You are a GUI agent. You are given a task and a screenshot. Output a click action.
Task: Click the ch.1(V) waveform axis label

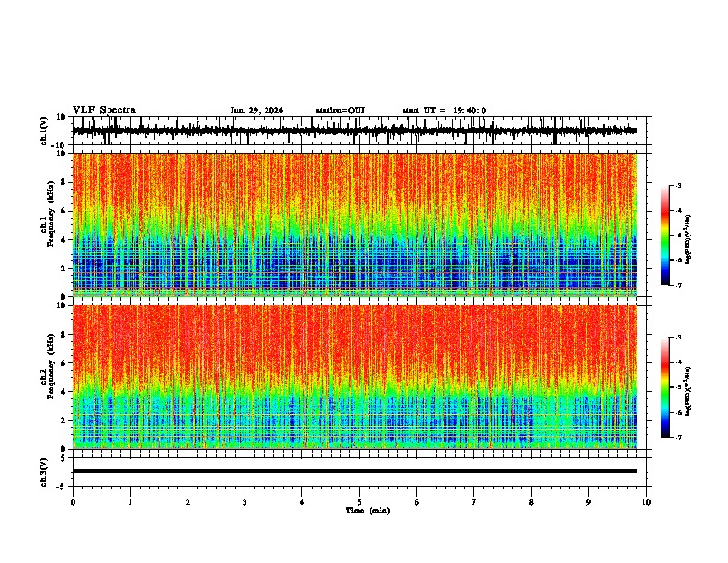pyautogui.click(x=44, y=131)
